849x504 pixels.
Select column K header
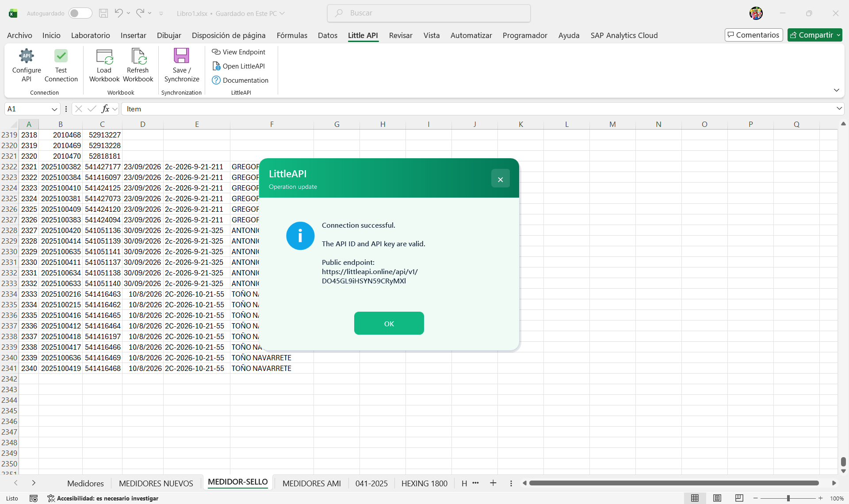pos(521,124)
